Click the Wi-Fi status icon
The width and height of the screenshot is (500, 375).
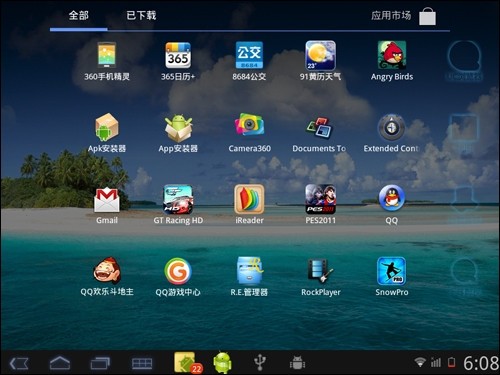420,362
